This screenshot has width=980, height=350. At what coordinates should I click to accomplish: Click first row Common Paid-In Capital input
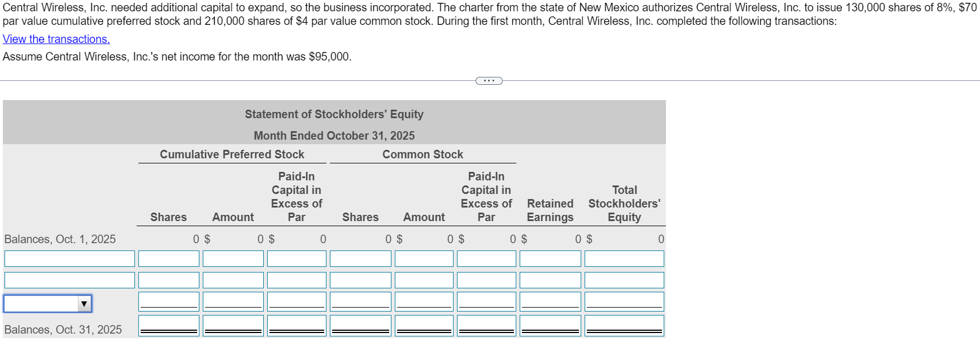[486, 259]
